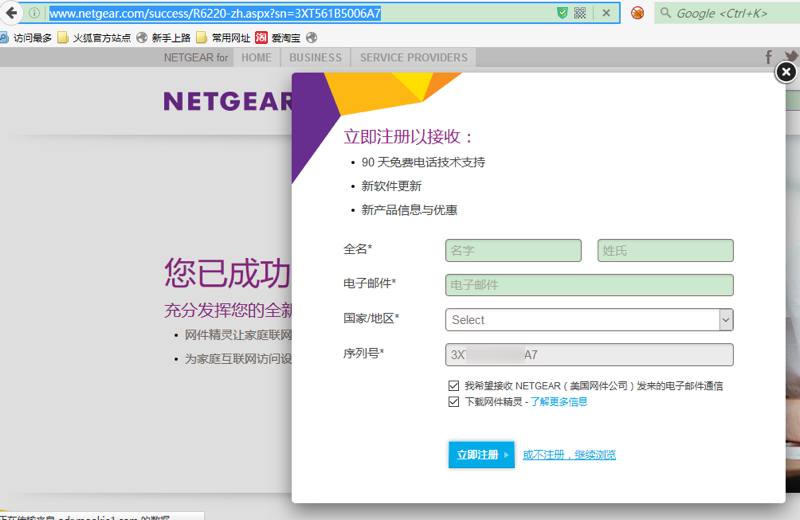This screenshot has height=520, width=800.
Task: Open the 火狐官方站点 bookmark folder
Action: click(x=94, y=38)
